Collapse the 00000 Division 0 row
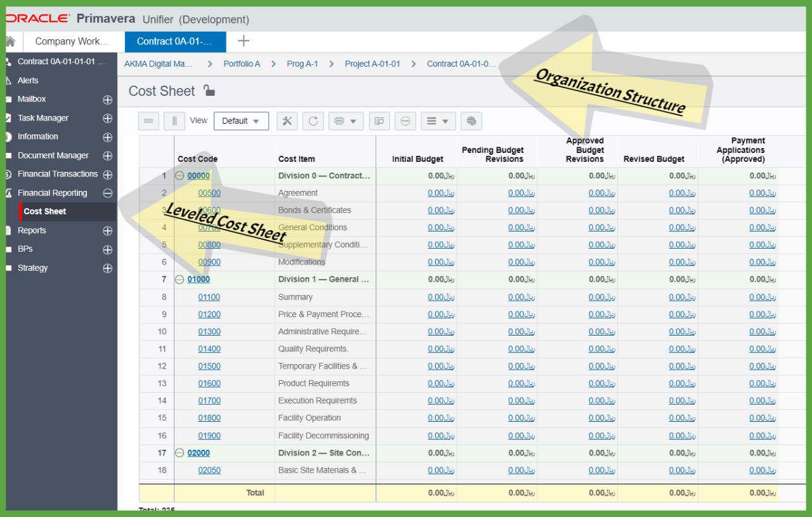 click(x=180, y=176)
